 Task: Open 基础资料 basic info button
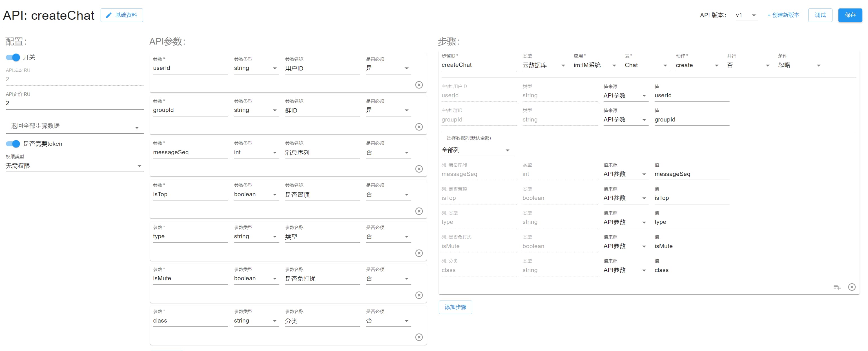point(122,15)
